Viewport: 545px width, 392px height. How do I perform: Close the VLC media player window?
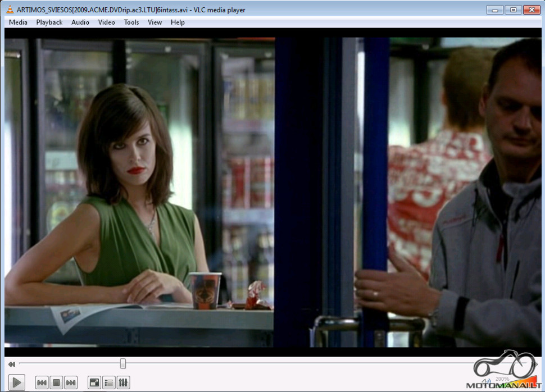click(x=532, y=10)
